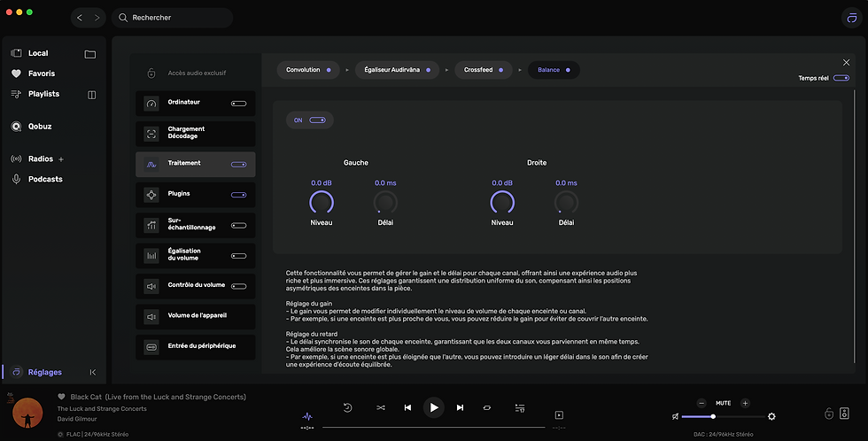The height and width of the screenshot is (441, 868).
Task: Open Entrée du périphérique settings icon
Action: [x=151, y=347]
